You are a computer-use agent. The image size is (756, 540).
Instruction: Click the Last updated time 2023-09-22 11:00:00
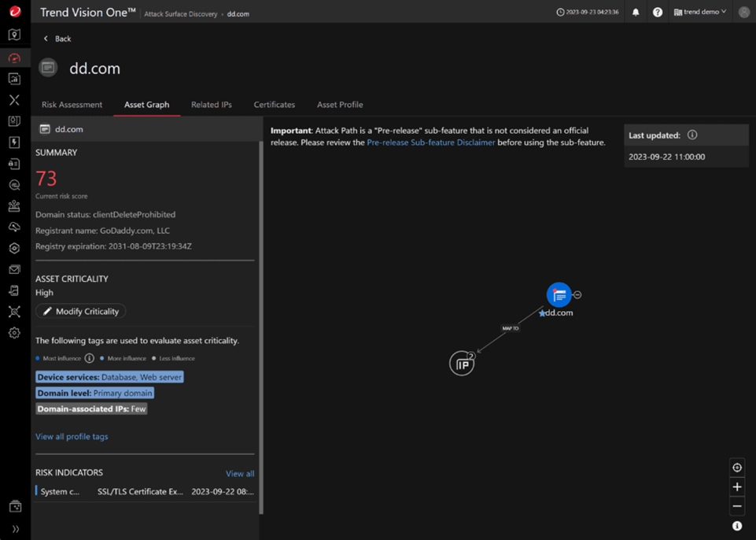coord(667,157)
